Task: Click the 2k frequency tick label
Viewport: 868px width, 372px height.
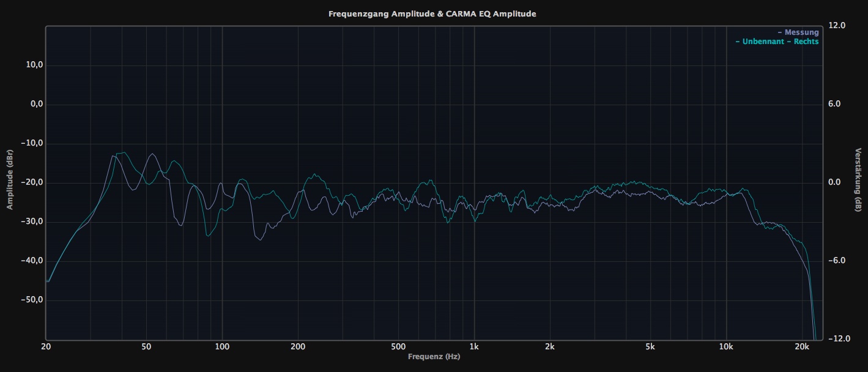Action: pos(550,347)
